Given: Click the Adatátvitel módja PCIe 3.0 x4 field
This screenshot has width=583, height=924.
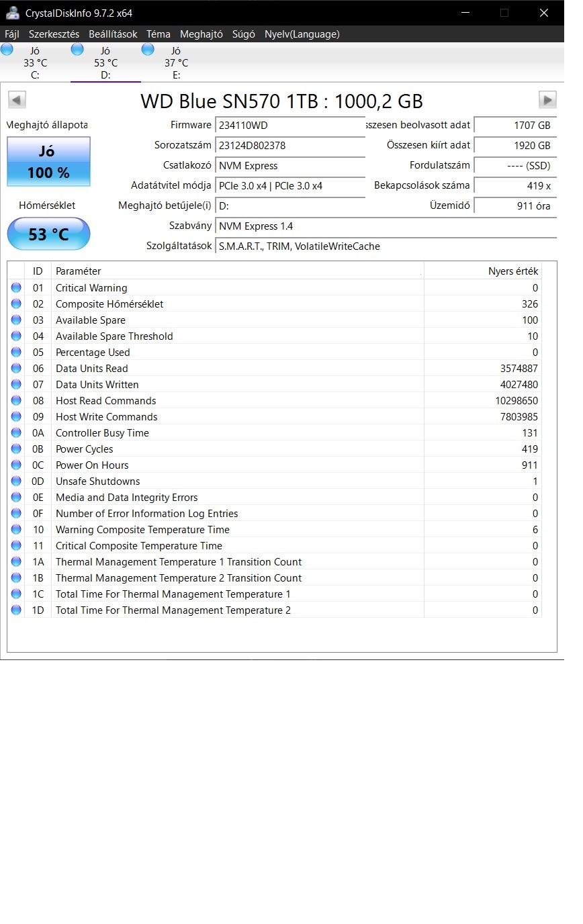Looking at the screenshot, I should (290, 185).
